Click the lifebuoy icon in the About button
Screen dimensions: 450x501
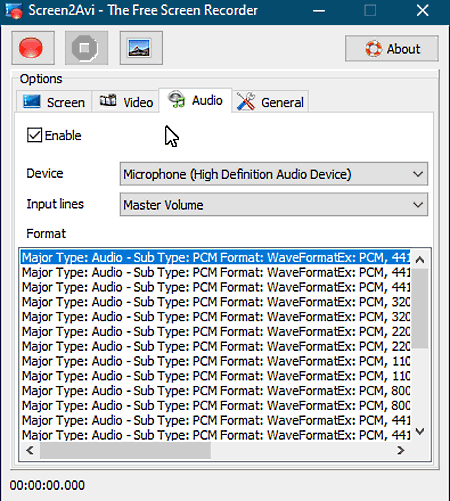pos(373,49)
